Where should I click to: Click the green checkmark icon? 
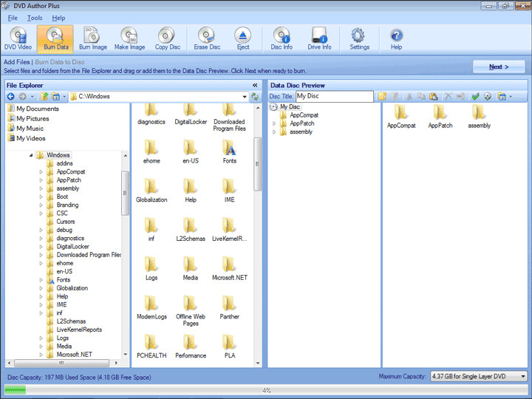click(x=476, y=96)
